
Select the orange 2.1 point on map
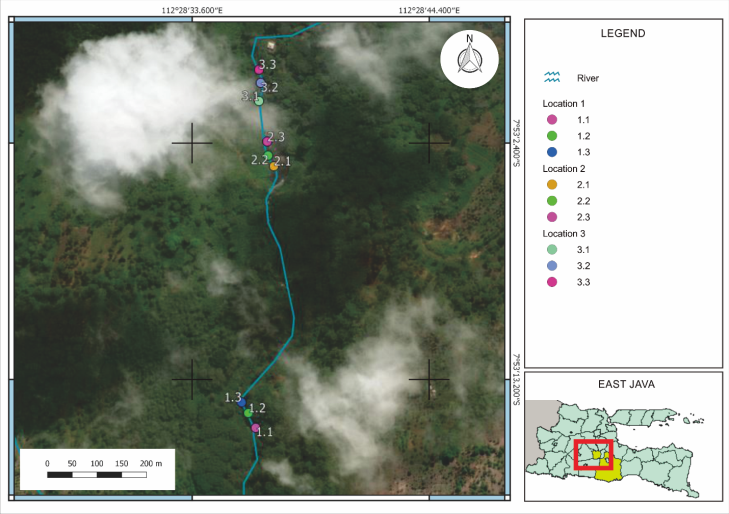coord(274,166)
